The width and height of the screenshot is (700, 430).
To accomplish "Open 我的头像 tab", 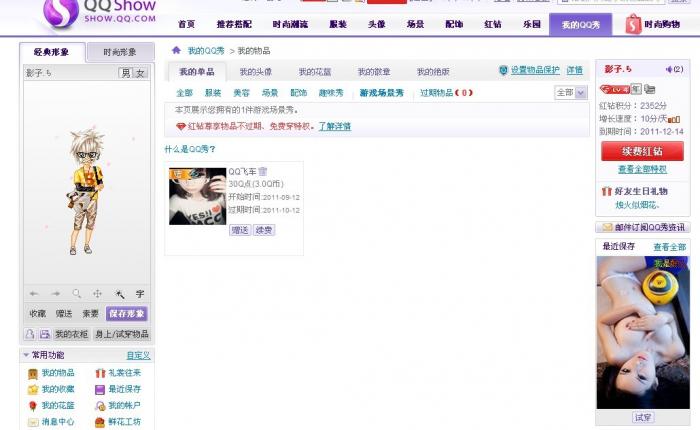I will click(256, 72).
